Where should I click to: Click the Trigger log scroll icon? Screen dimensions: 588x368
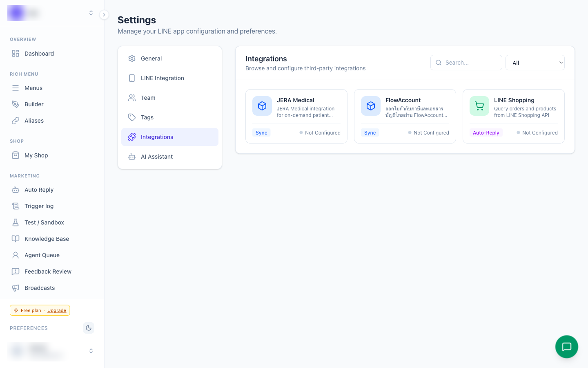pyautogui.click(x=16, y=206)
